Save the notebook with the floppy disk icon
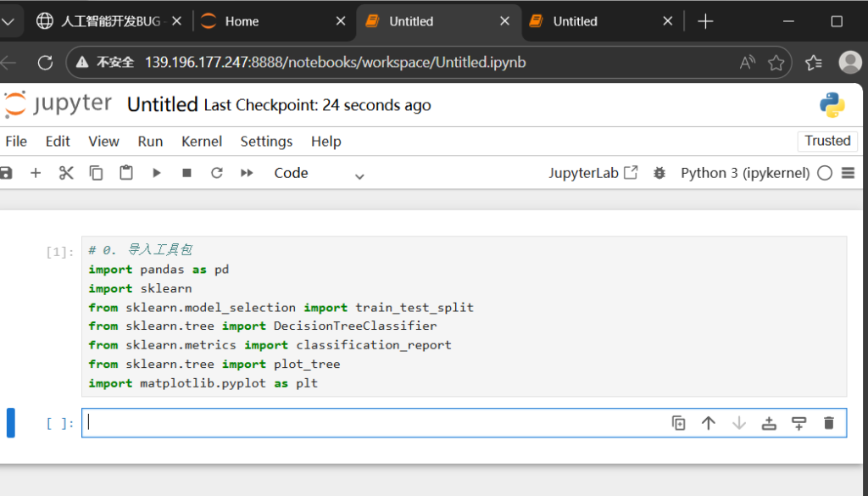 (6, 173)
